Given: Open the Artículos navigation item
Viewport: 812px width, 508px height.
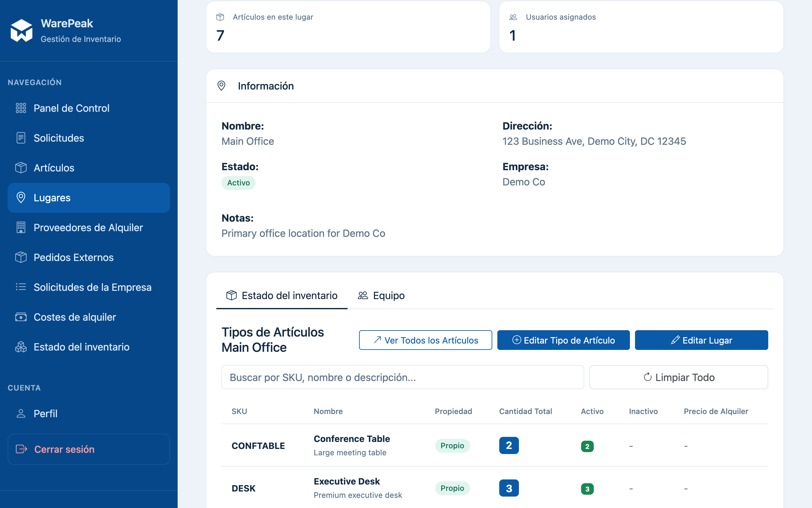Looking at the screenshot, I should click(88, 168).
